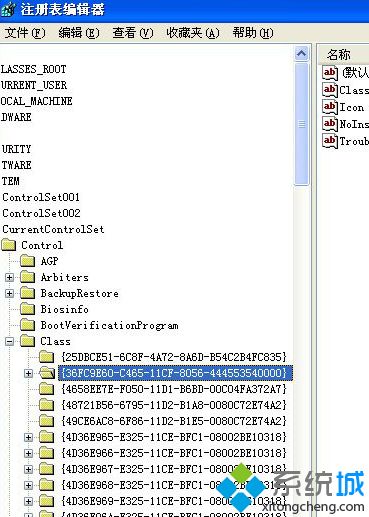Image resolution: width=369 pixels, height=517 pixels.
Task: Select key label {4D36E966-E325-11CE-BFC1-08002BE10318}
Action: 174,453
